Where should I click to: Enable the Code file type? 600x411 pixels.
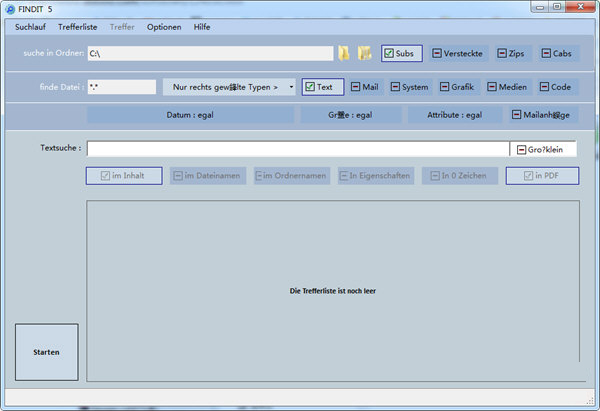tap(557, 87)
